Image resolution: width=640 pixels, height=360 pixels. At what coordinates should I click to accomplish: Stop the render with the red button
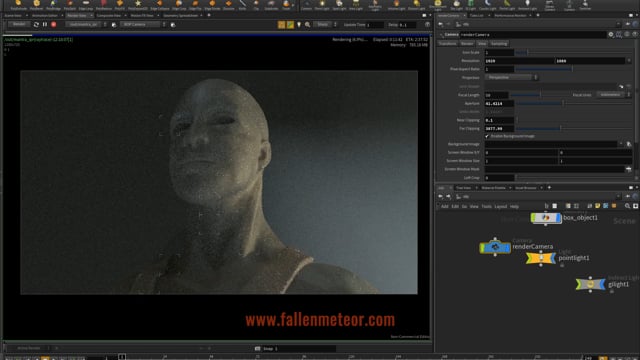coord(53,24)
